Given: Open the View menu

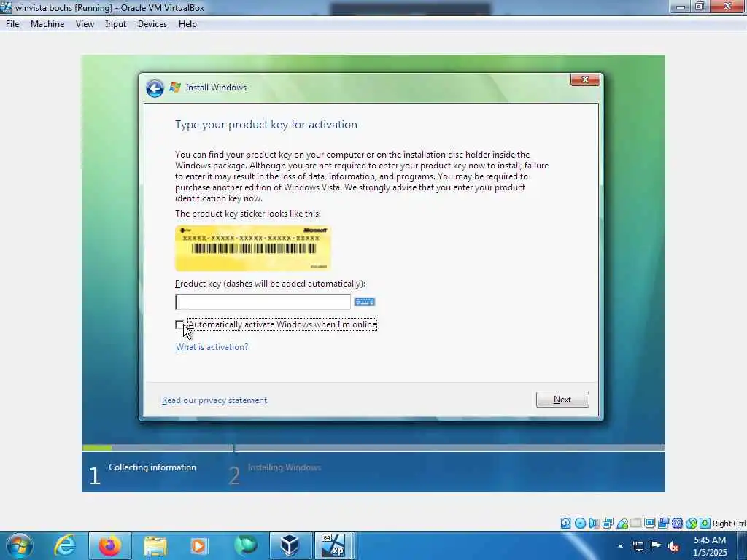Looking at the screenshot, I should pos(85,24).
